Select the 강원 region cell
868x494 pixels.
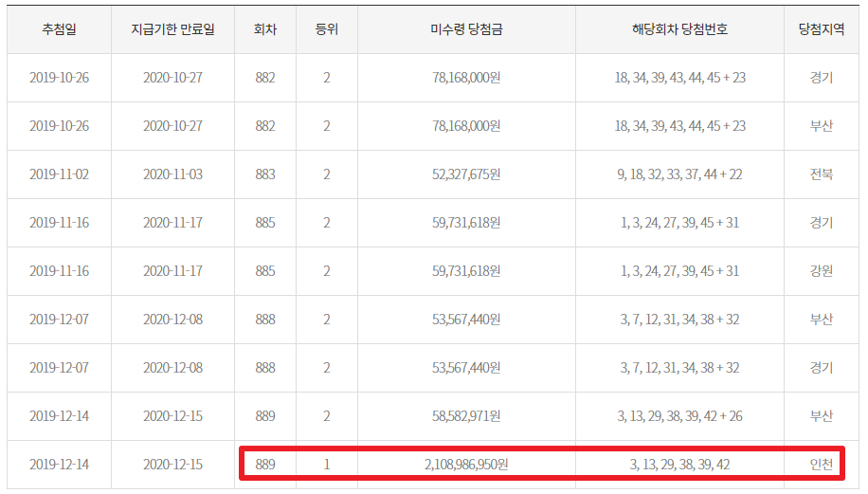pos(822,271)
